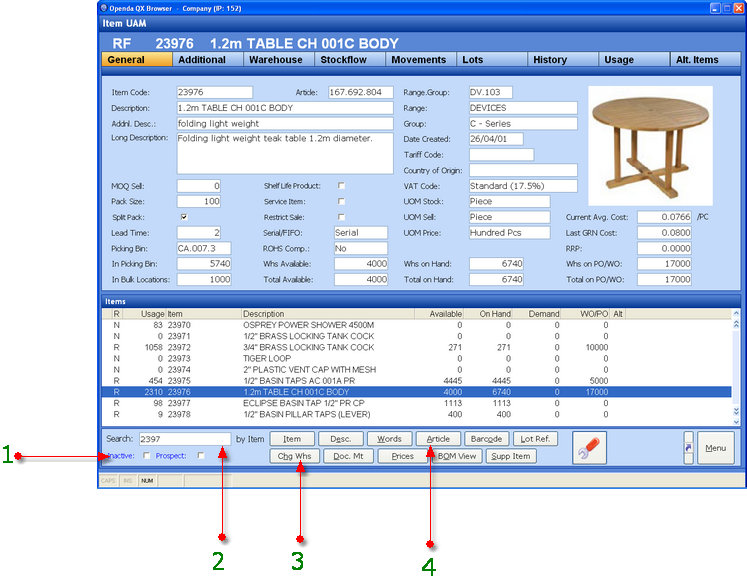The width and height of the screenshot is (747, 586).
Task: Click the Description column header
Action: pyautogui.click(x=328, y=314)
